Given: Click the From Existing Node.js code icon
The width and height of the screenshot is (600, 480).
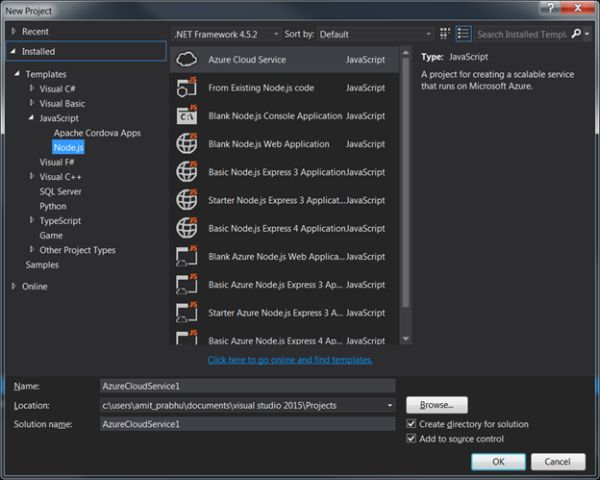Looking at the screenshot, I should pyautogui.click(x=187, y=88).
